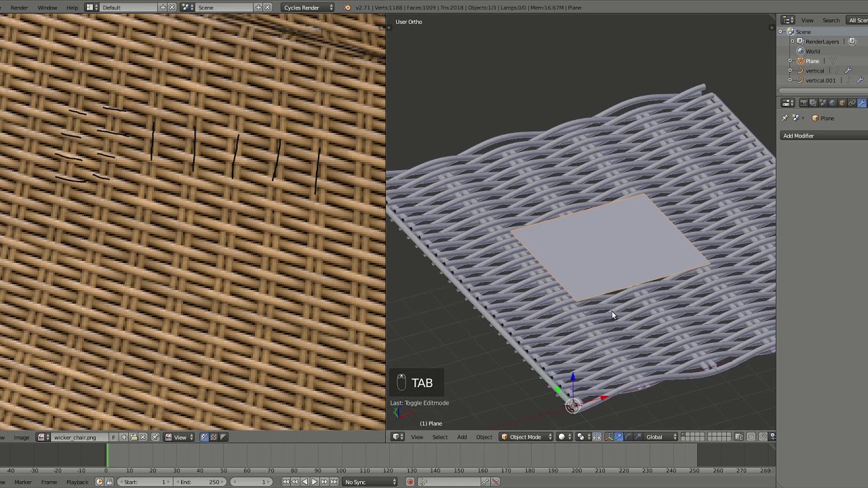Open the Modifiers properties tab (wrench icon)
The image size is (868, 488).
point(862,103)
